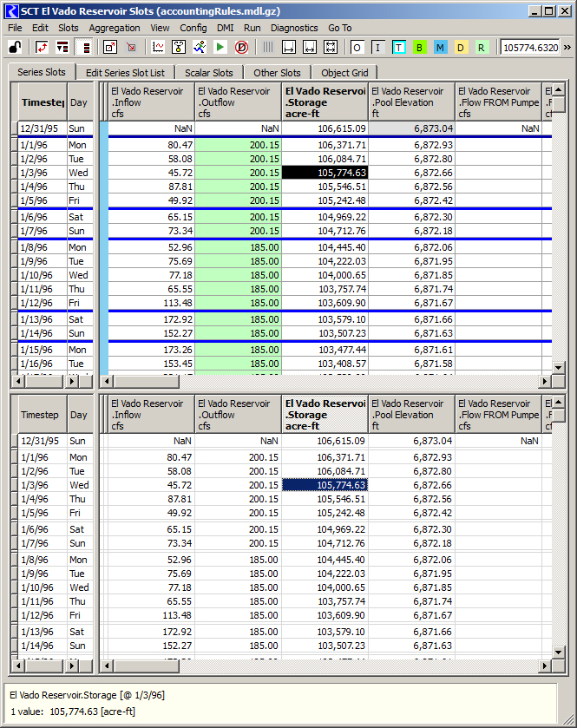Image resolution: width=577 pixels, height=728 pixels.
Task: Switch to the Object Grid tab
Action: tap(344, 73)
